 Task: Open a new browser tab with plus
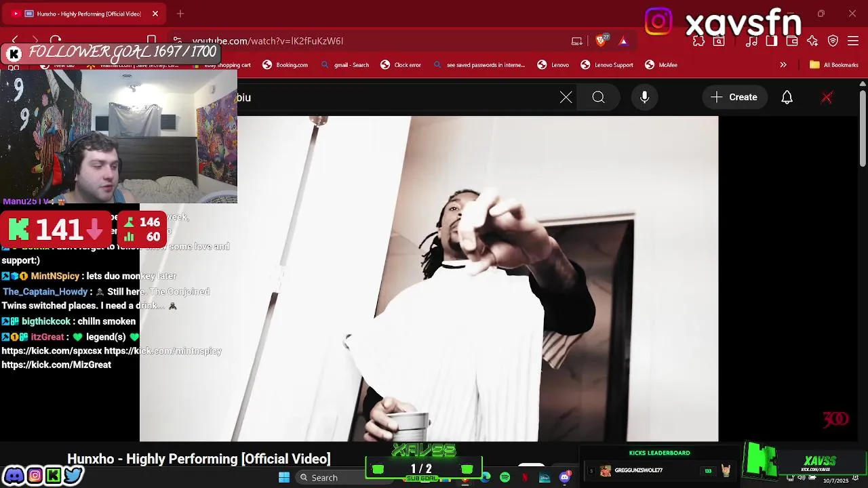click(180, 14)
